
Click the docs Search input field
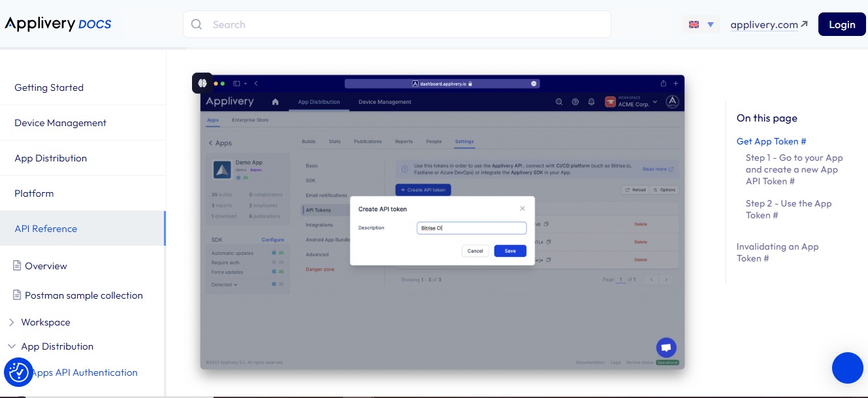tap(396, 24)
